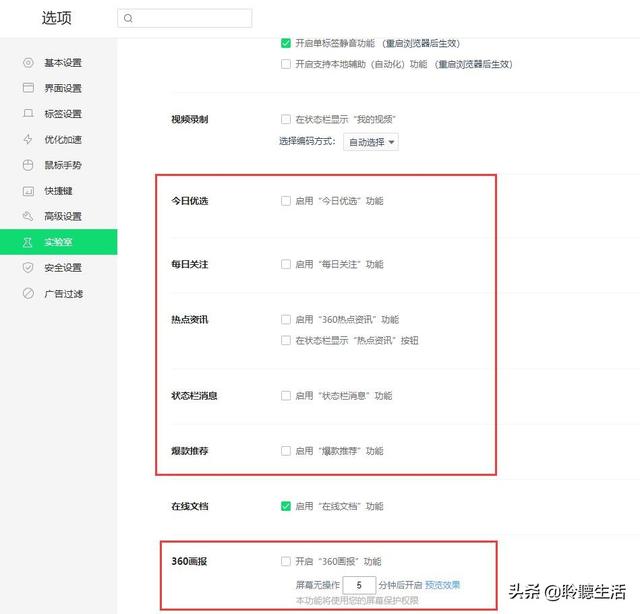Click the 实验室 flask icon
640x614 pixels.
point(27,242)
